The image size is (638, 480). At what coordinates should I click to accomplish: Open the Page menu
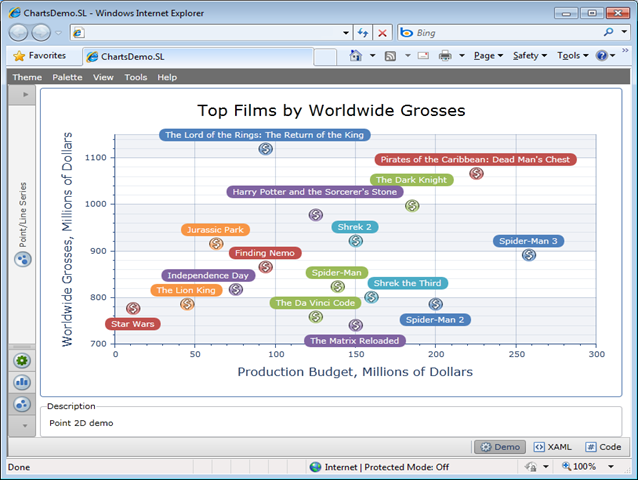(488, 56)
